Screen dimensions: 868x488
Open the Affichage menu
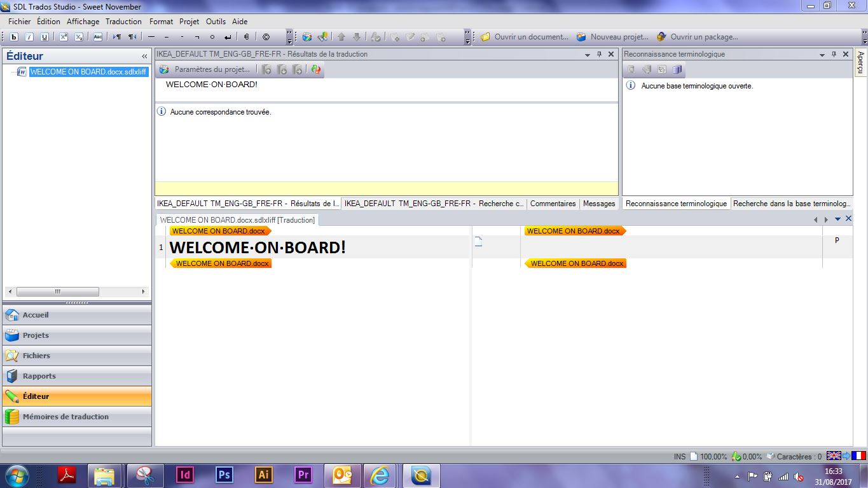[83, 21]
